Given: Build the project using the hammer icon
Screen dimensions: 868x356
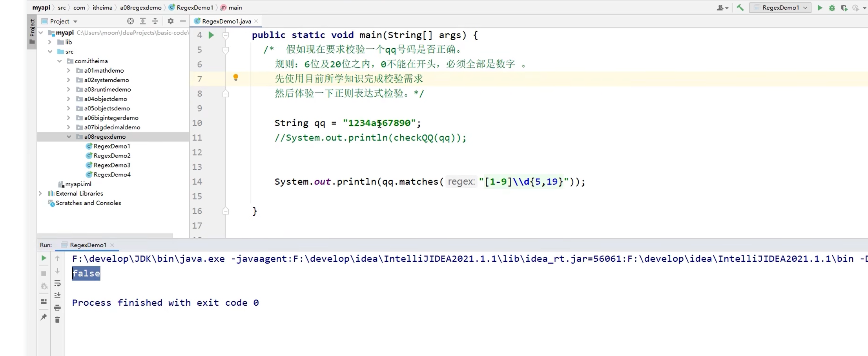Looking at the screenshot, I should click(740, 7).
